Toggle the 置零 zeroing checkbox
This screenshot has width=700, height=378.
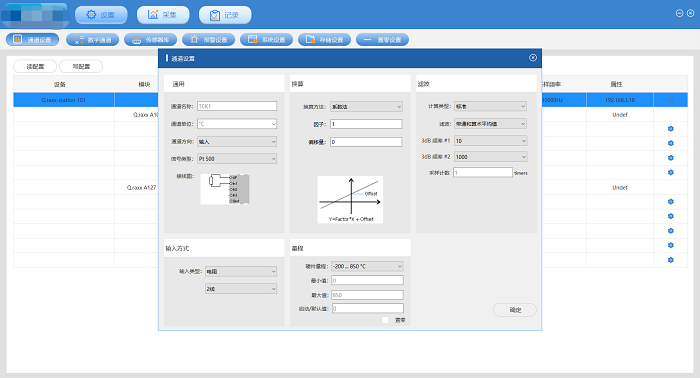[x=385, y=320]
